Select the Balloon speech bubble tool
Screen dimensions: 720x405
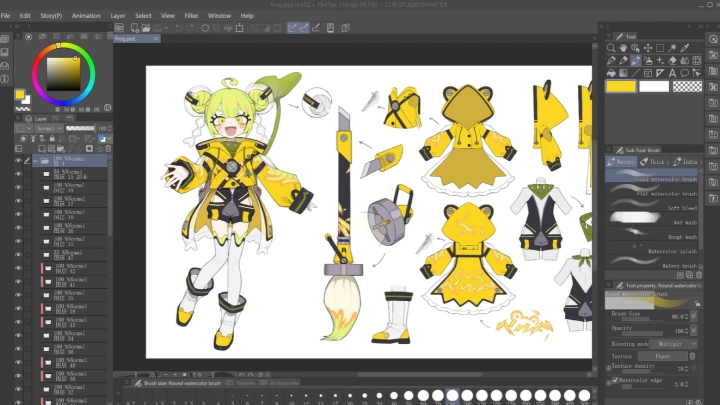[x=685, y=73]
